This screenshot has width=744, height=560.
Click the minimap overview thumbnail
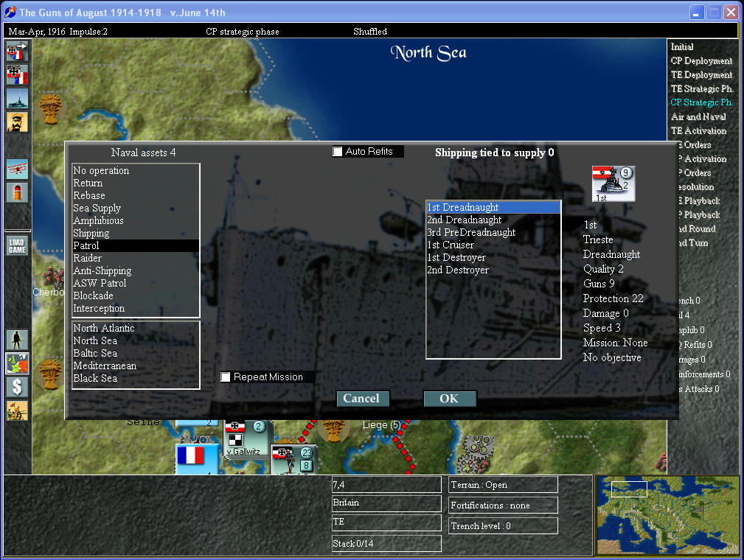pyautogui.click(x=667, y=516)
